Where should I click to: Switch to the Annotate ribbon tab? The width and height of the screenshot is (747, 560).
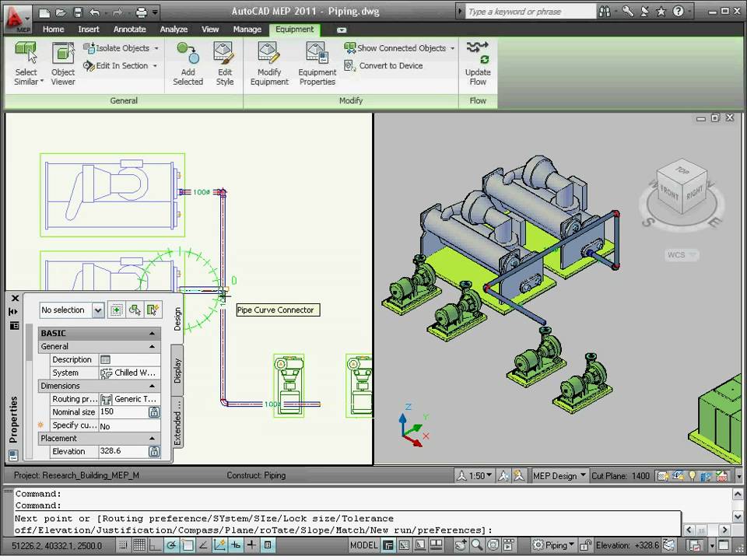coord(130,30)
